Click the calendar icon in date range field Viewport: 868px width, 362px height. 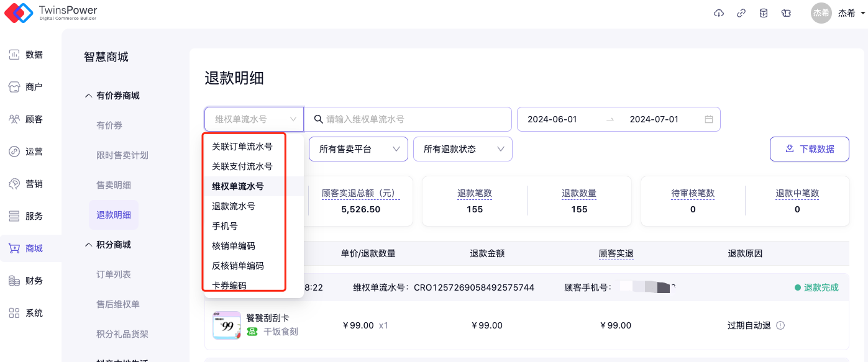pyautogui.click(x=709, y=119)
